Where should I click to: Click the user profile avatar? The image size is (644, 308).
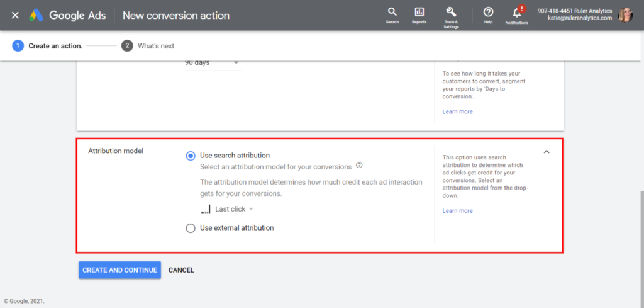[x=625, y=15]
